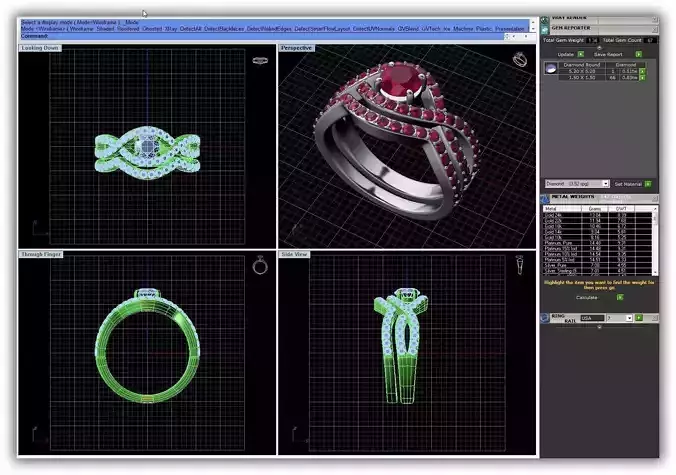The height and width of the screenshot is (475, 676).
Task: Choose XRay display mode in command line
Action: [171, 28]
